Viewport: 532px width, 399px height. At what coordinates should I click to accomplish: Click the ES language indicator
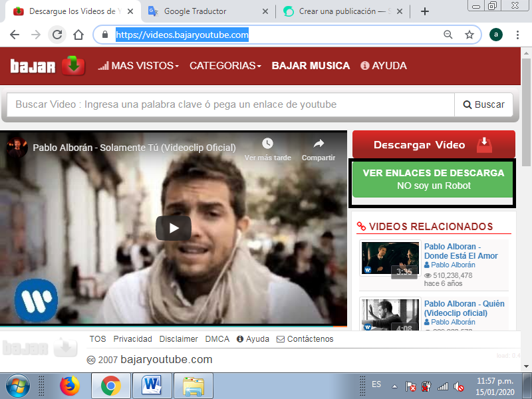[376, 384]
